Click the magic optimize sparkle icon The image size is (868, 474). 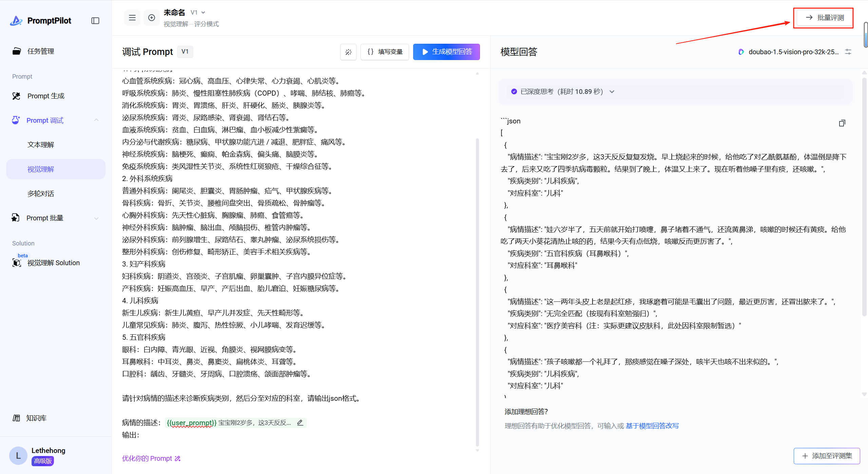tap(348, 52)
